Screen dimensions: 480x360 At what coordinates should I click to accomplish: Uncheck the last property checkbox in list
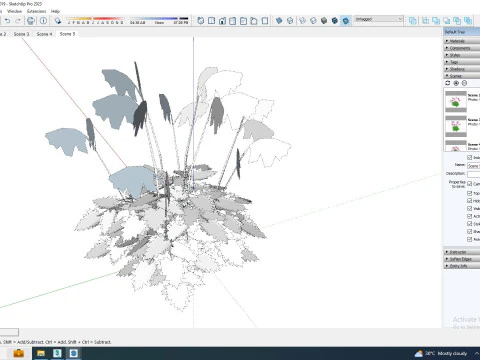point(470,239)
